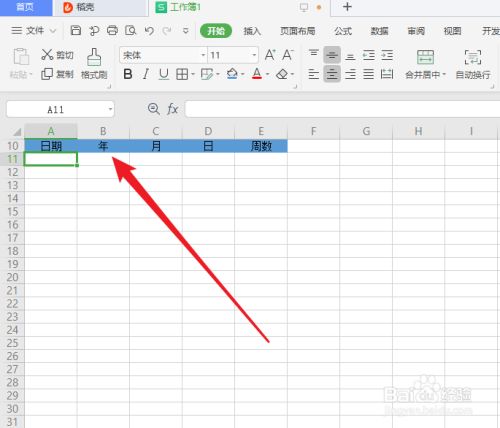
Task: Justify text alignment icon
Action: [x=368, y=74]
